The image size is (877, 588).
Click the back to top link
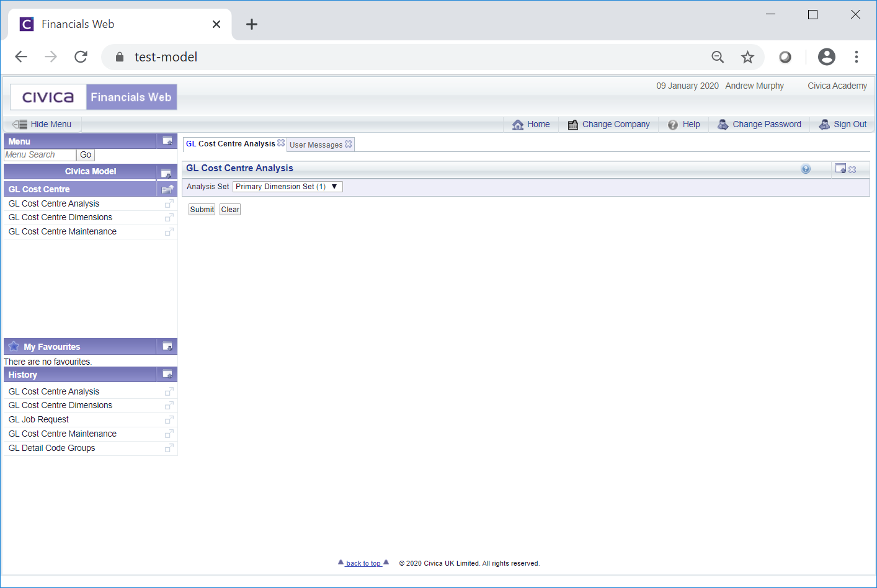click(363, 563)
